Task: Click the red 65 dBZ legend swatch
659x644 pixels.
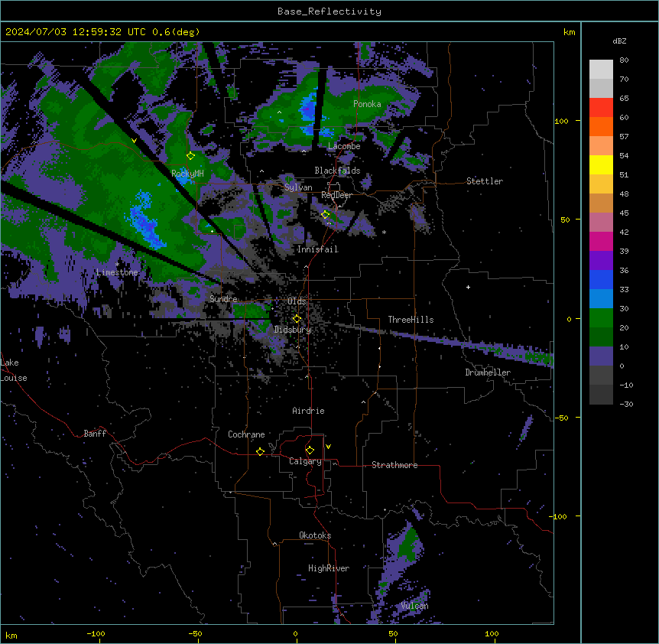Action: pyautogui.click(x=601, y=108)
